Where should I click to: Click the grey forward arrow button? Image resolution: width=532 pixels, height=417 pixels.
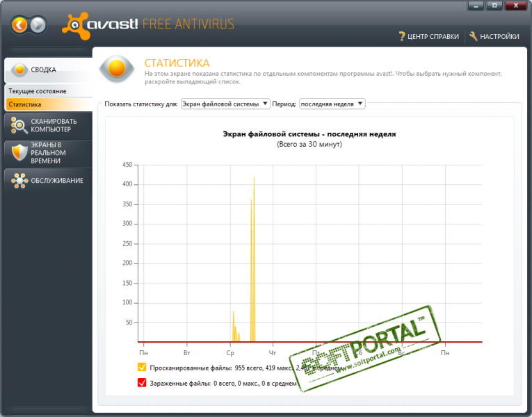pyautogui.click(x=38, y=25)
